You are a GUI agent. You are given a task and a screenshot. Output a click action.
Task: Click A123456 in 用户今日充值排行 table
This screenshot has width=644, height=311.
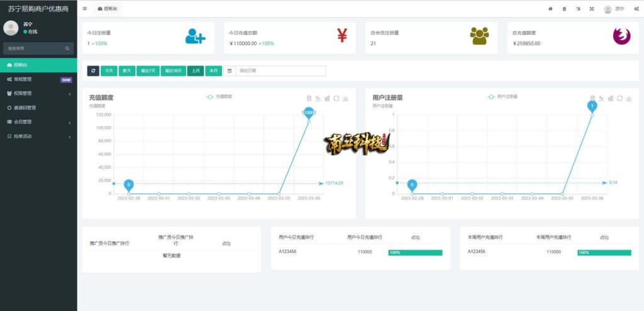point(287,251)
